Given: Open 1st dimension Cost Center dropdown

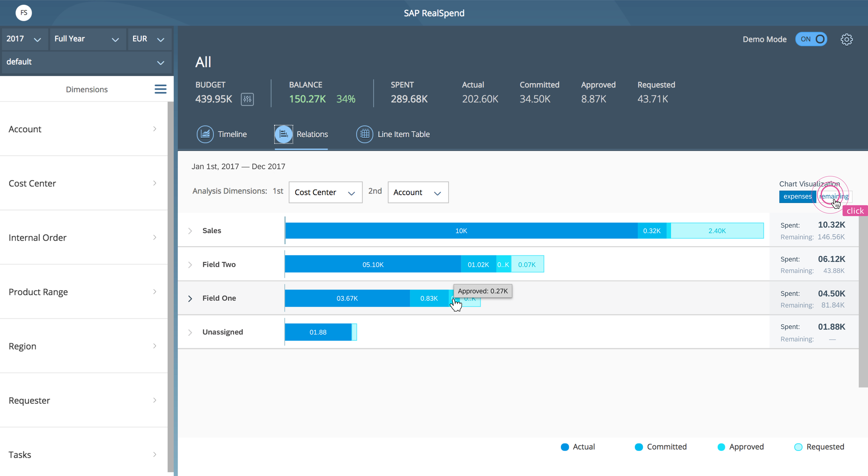Looking at the screenshot, I should click(325, 192).
